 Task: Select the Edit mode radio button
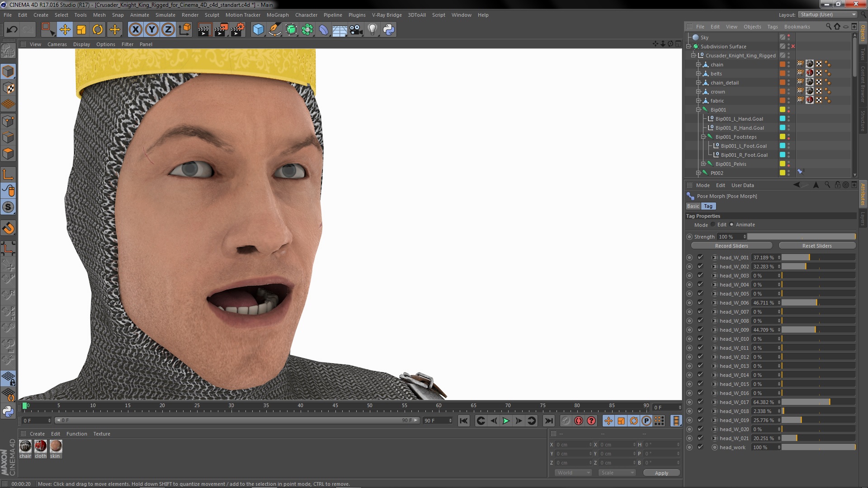click(713, 225)
